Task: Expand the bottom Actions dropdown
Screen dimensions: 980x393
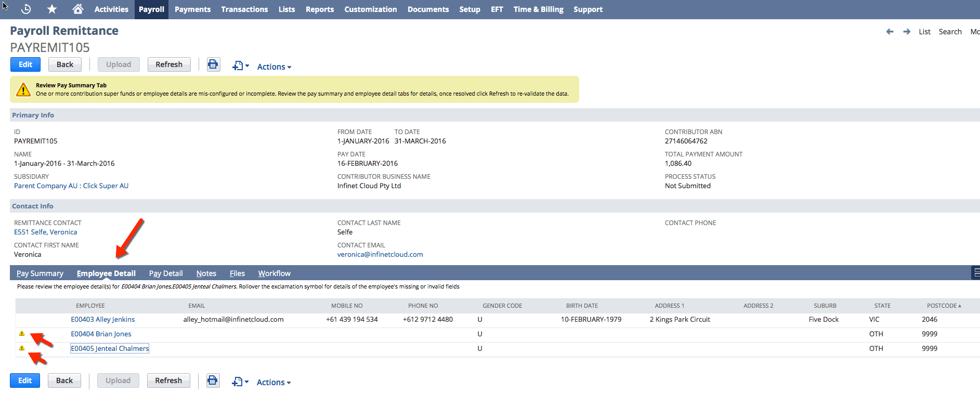Action: pos(273,382)
